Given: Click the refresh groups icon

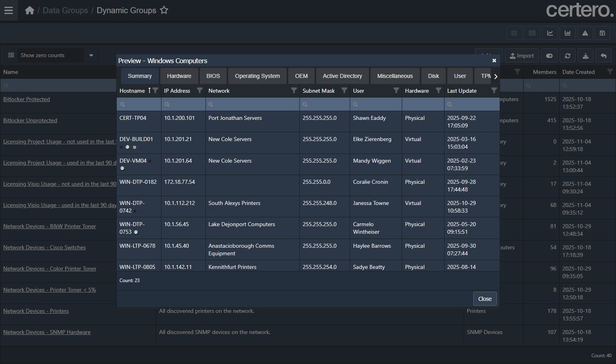Looking at the screenshot, I should [568, 56].
